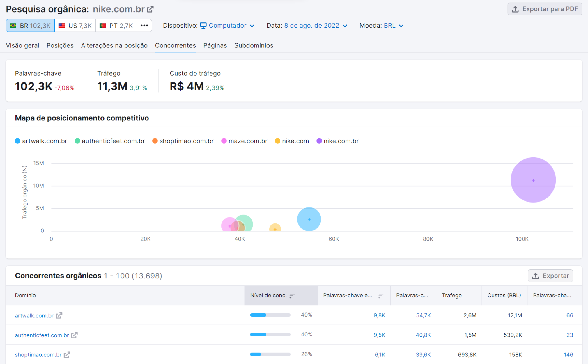This screenshot has width=588, height=364.
Task: Click the artwalk 40% competition level bar
Action: (270, 315)
